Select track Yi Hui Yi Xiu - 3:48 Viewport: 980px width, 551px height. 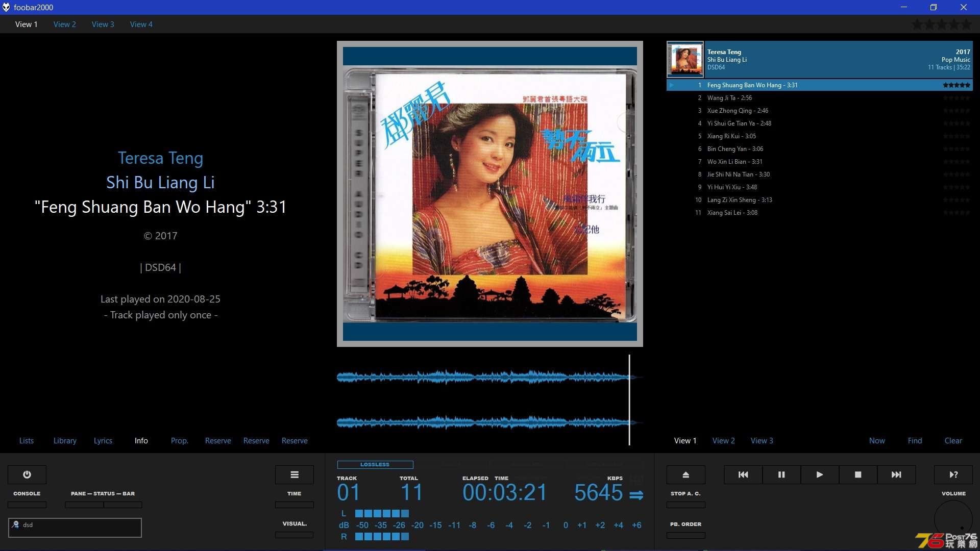click(820, 187)
